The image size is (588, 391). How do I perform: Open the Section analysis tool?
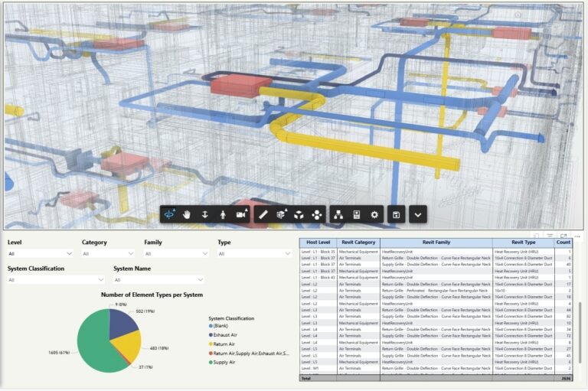coord(281,214)
